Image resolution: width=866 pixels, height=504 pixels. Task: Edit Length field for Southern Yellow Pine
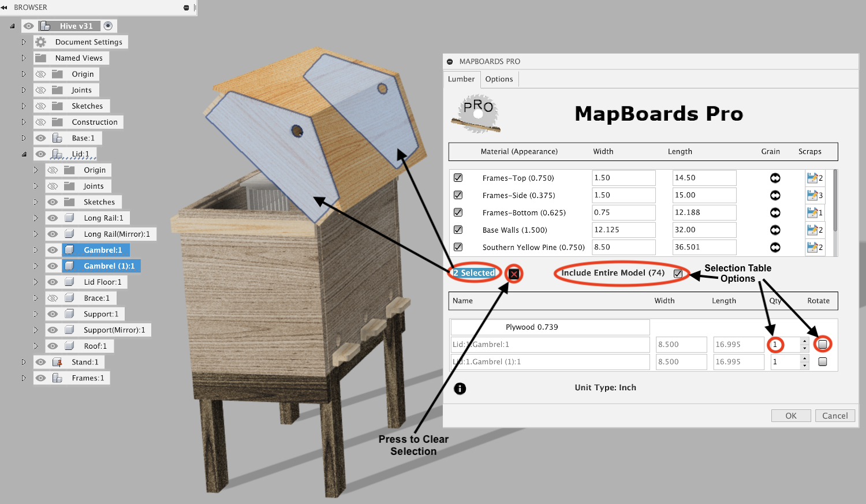(x=704, y=247)
